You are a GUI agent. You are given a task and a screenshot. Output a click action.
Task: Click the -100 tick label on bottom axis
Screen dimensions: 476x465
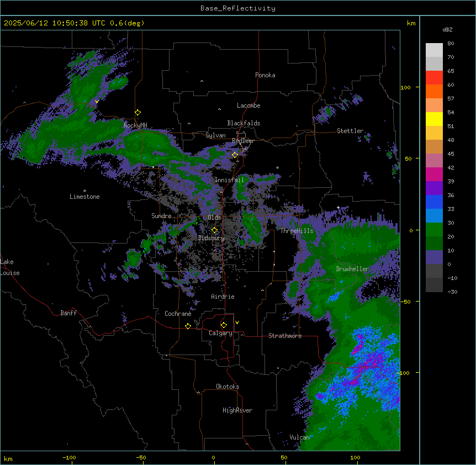(x=69, y=458)
